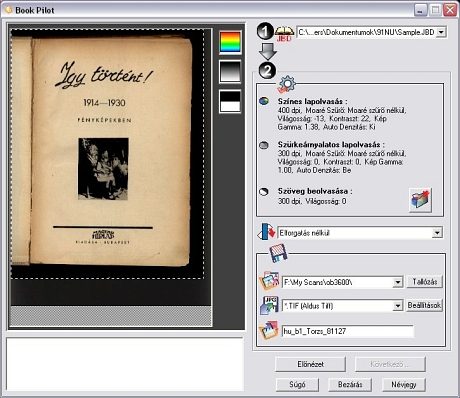Click the output folder pictures icon
Screen dimensions: 460x398
[269, 281]
